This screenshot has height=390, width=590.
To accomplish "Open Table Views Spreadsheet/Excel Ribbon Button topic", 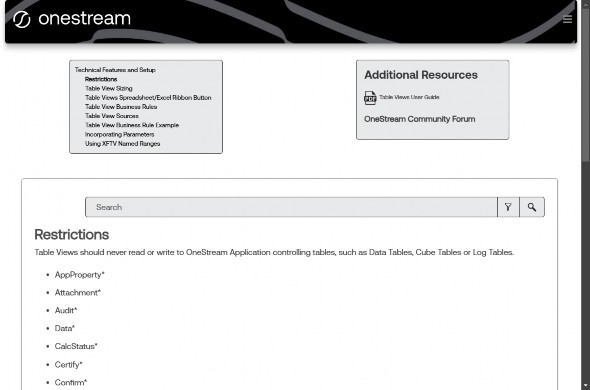I will 148,98.
